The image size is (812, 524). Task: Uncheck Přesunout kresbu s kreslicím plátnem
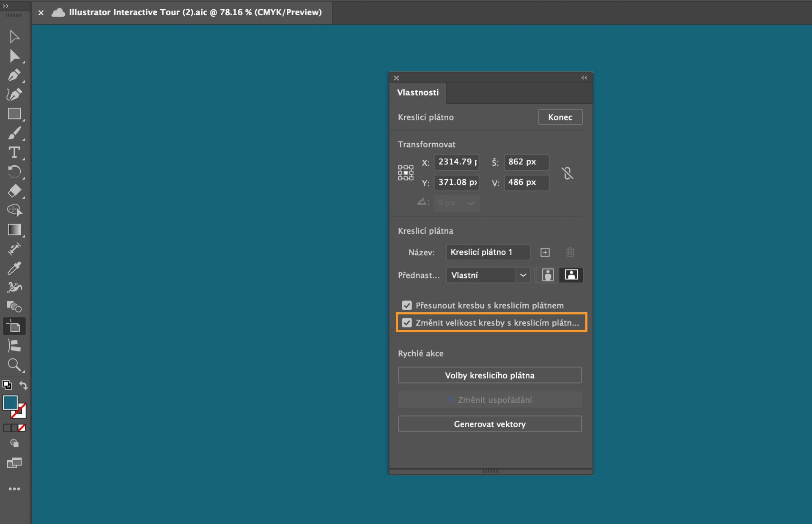click(x=407, y=305)
